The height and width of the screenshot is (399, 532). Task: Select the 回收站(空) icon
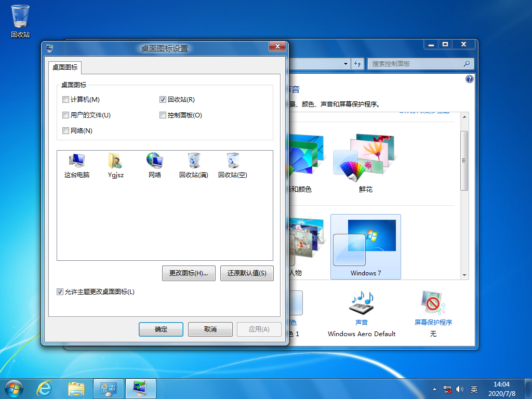[233, 165]
